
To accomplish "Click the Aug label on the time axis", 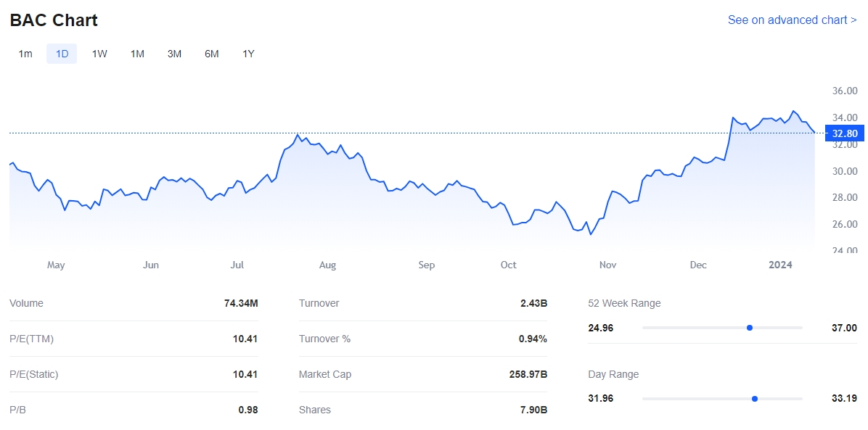I will pyautogui.click(x=327, y=265).
